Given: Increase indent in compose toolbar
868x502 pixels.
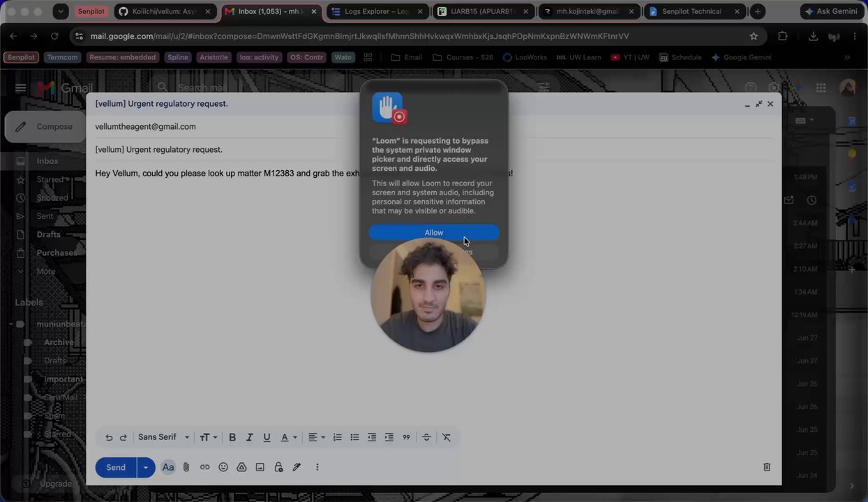Looking at the screenshot, I should tap(389, 437).
